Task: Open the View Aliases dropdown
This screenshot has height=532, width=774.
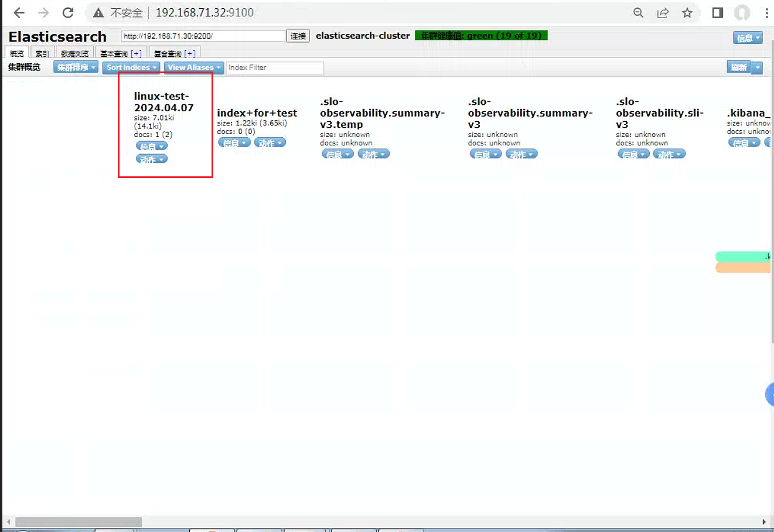Action: [x=194, y=67]
